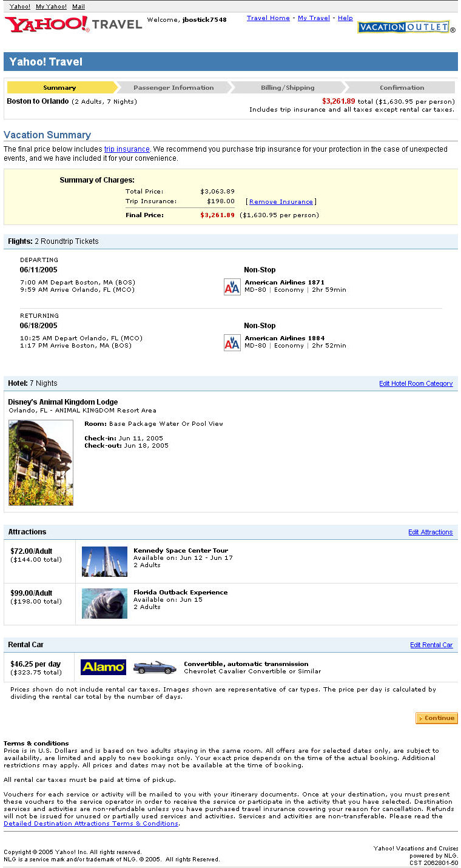Click the Remove Insurance link
Viewport: 461px width, 868px height.
pos(281,202)
